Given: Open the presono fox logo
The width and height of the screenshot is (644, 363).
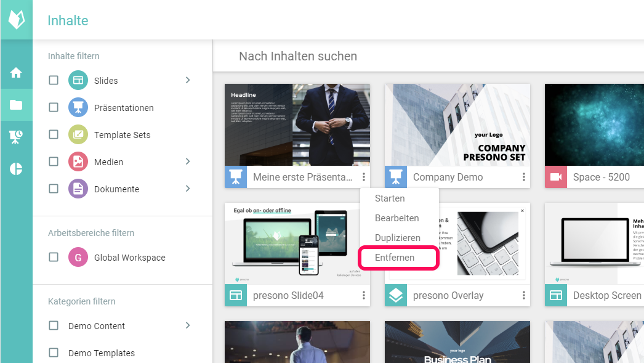Looking at the screenshot, I should click(x=17, y=19).
